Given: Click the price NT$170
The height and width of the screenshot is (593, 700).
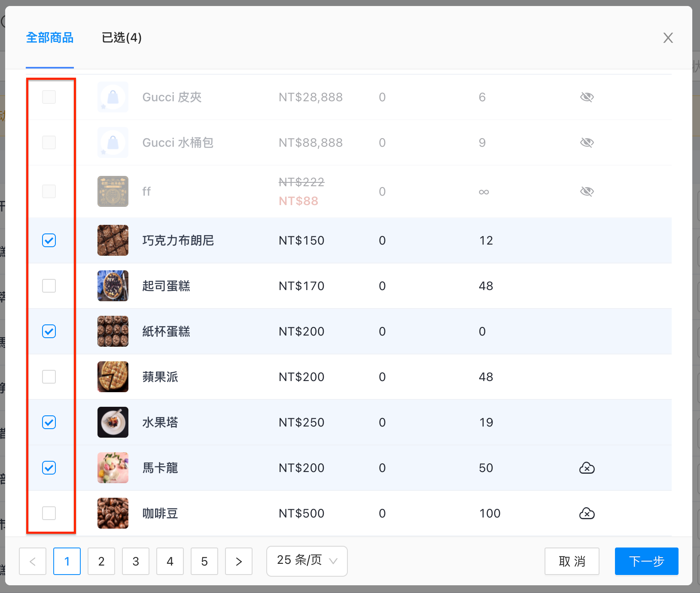Looking at the screenshot, I should click(301, 286).
